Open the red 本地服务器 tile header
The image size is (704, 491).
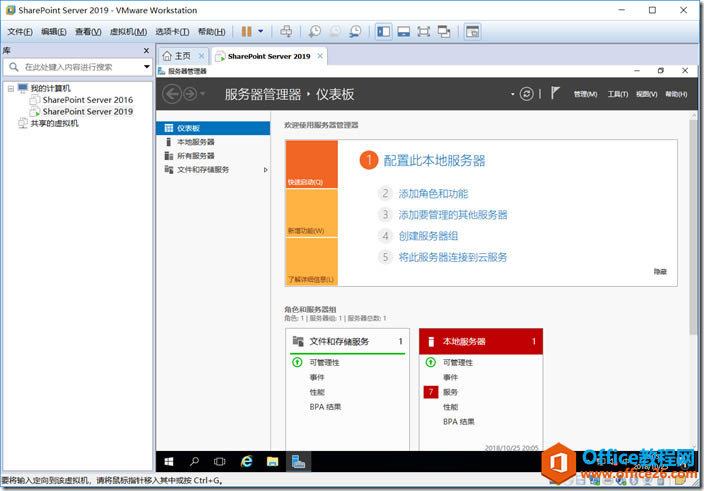point(481,342)
